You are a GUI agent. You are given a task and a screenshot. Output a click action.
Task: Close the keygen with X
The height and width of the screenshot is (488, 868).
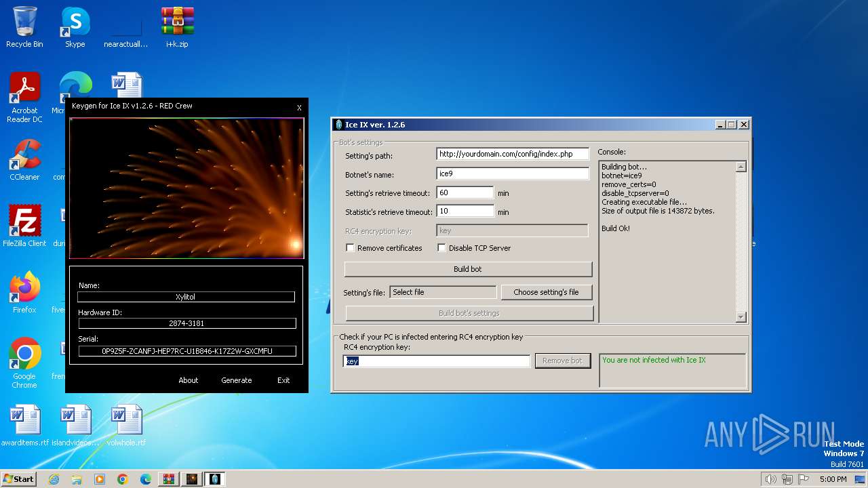[299, 108]
